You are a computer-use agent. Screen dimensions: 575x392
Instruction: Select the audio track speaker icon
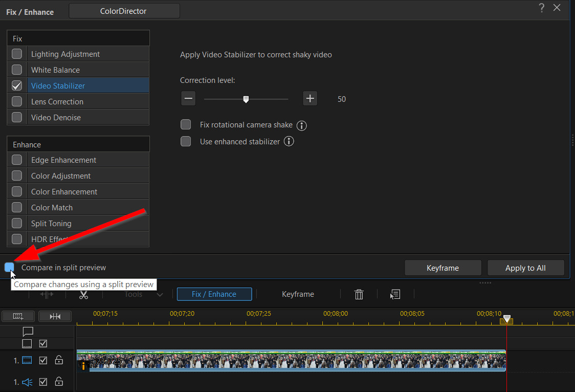[x=27, y=381]
